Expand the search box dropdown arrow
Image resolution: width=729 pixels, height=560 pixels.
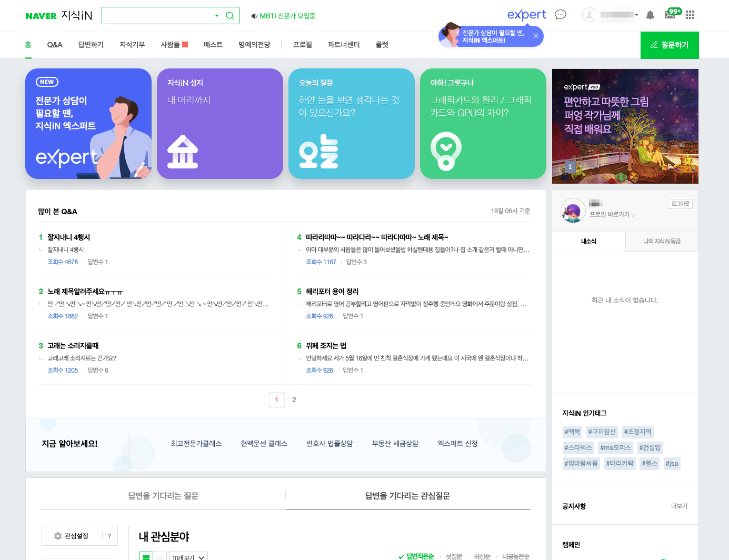coord(216,16)
